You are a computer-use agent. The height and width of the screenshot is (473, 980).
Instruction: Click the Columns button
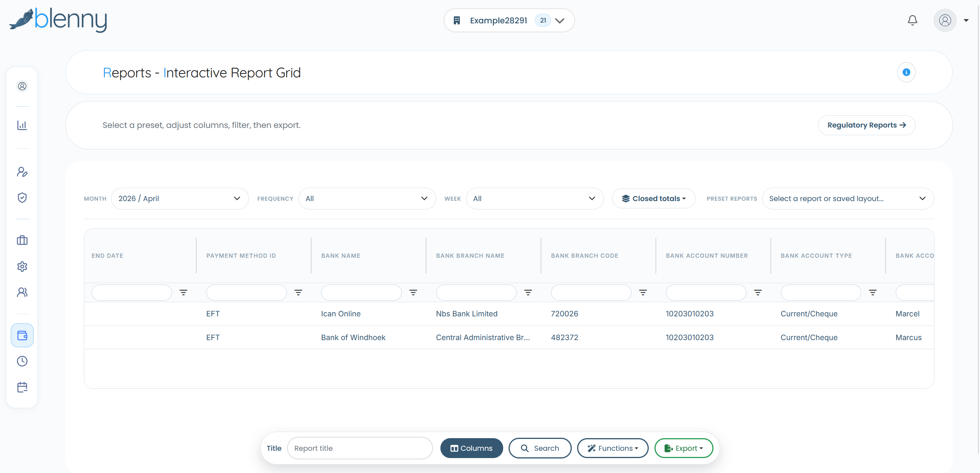pyautogui.click(x=471, y=448)
